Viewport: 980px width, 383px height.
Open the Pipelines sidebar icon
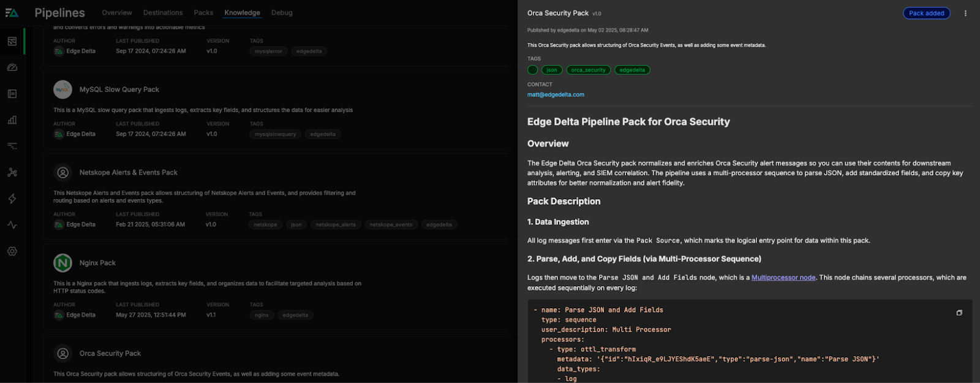[x=12, y=42]
